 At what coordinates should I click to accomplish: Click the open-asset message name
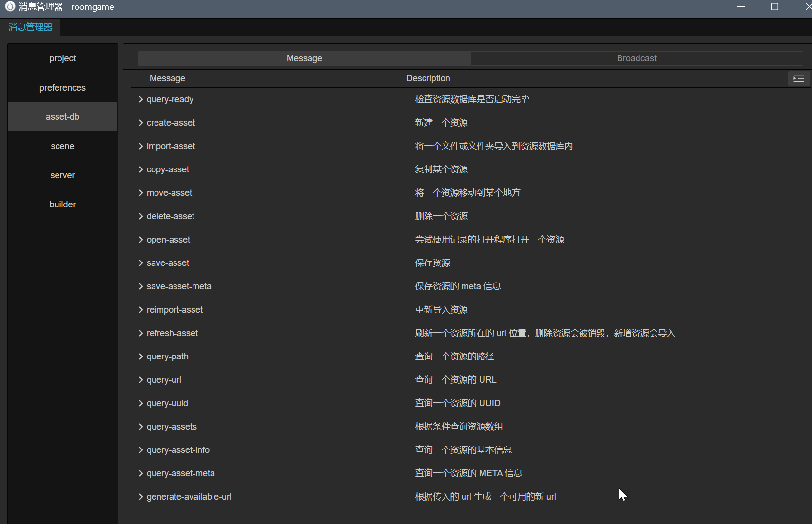tap(168, 240)
